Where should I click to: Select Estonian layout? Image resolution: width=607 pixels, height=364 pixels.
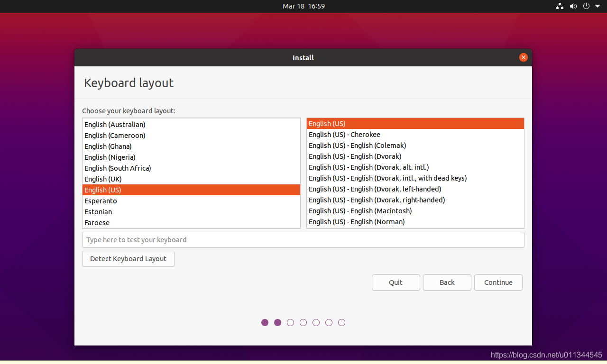191,212
